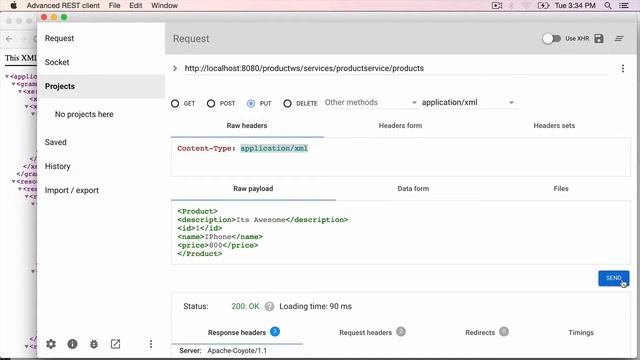Image resolution: width=640 pixels, height=360 pixels.
Task: Open the Advanced REST client app menu
Action: click(63, 5)
